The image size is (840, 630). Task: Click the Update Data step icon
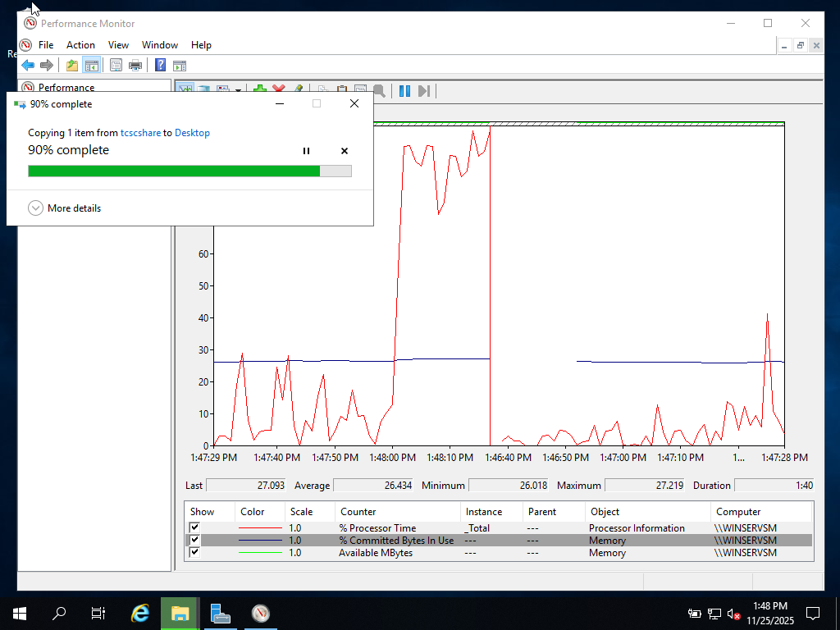[424, 91]
